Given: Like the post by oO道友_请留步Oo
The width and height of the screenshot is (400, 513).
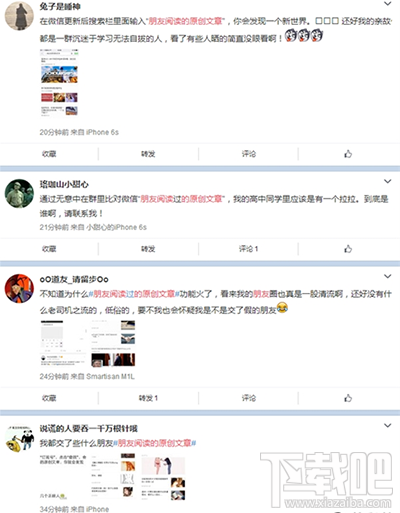Looking at the screenshot, I should point(348,398).
